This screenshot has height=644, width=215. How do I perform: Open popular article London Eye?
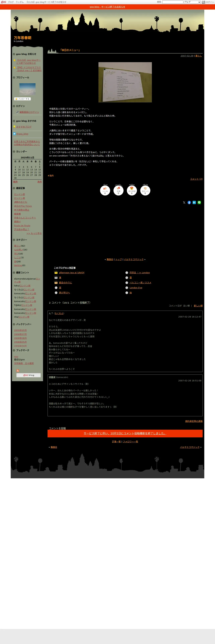136,288
